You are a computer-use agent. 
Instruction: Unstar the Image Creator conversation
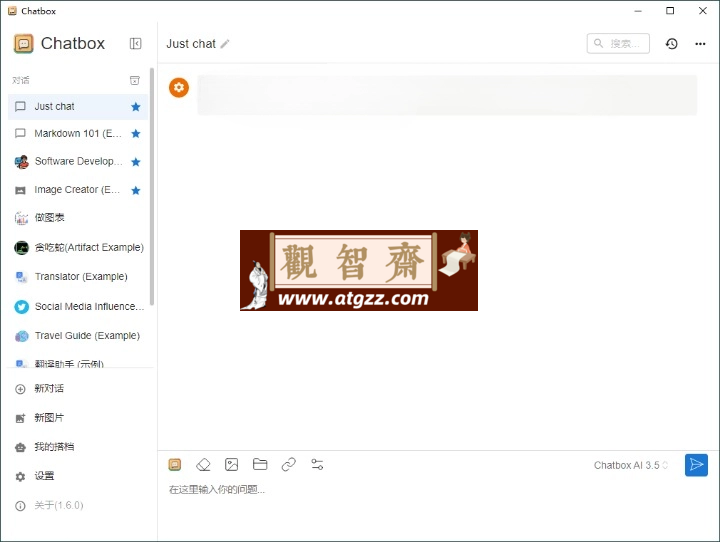click(x=135, y=190)
